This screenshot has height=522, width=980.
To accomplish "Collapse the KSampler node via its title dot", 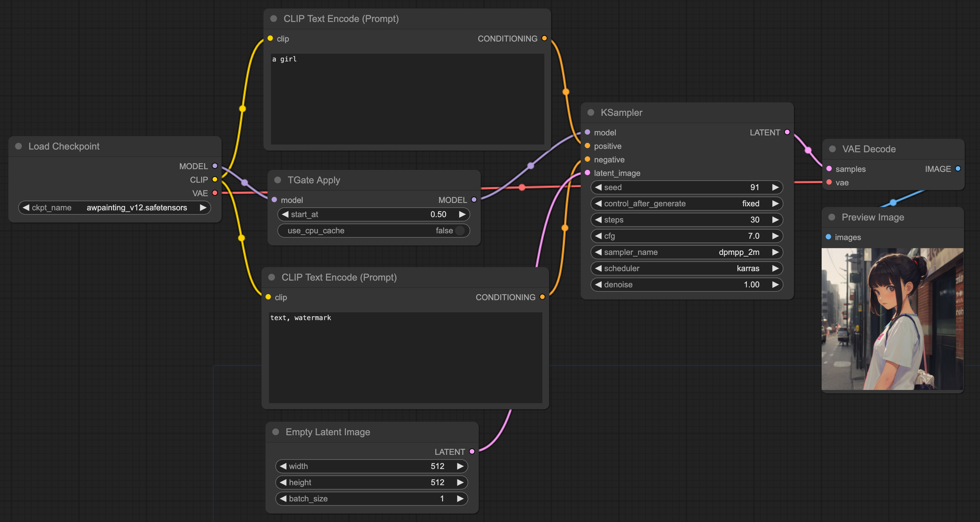I will click(591, 112).
